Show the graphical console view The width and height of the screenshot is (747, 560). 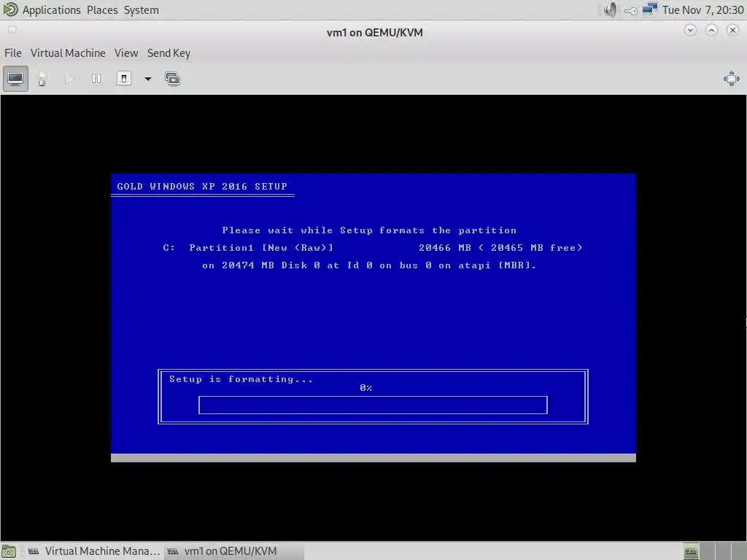coord(15,79)
